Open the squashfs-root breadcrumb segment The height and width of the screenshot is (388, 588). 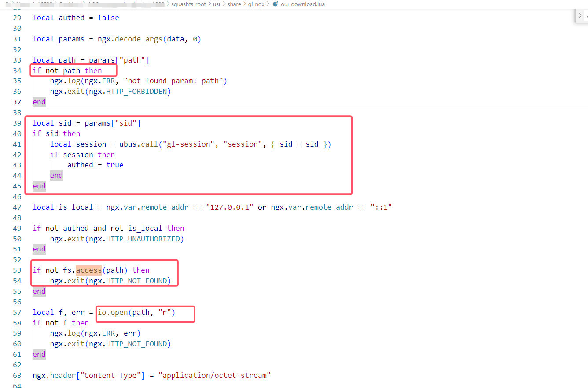[x=189, y=4]
